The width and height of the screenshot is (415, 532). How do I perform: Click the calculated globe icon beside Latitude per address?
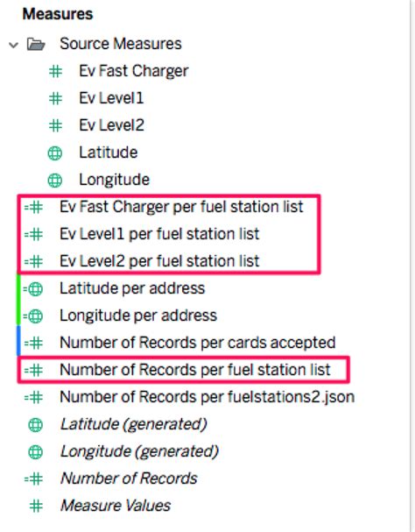click(x=33, y=289)
